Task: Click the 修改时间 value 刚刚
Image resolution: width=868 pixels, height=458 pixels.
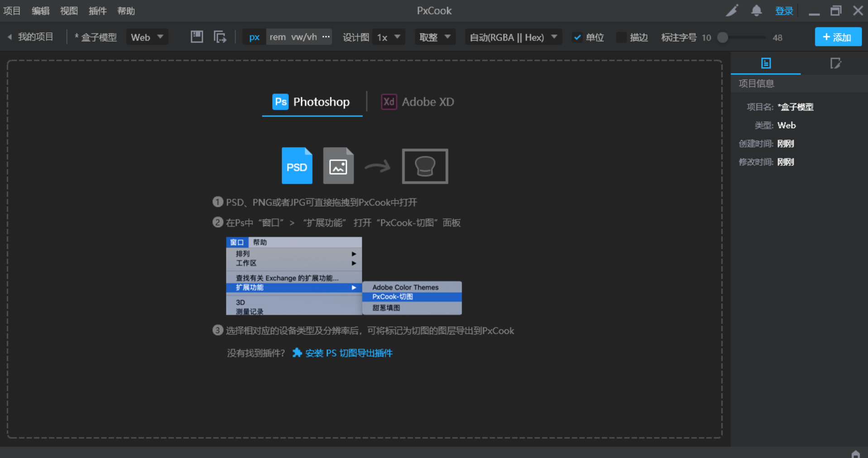Action: pyautogui.click(x=786, y=162)
